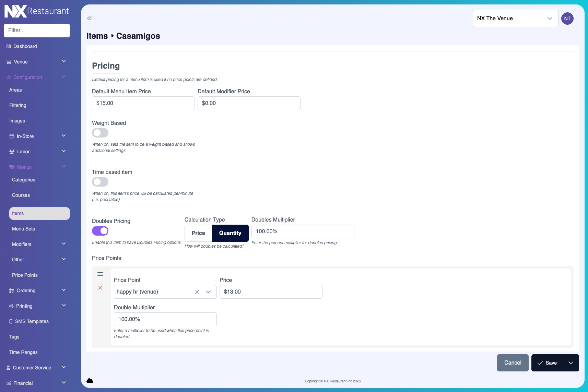This screenshot has height=392, width=588.
Task: Open the NX The Venue dropdown
Action: click(x=515, y=19)
